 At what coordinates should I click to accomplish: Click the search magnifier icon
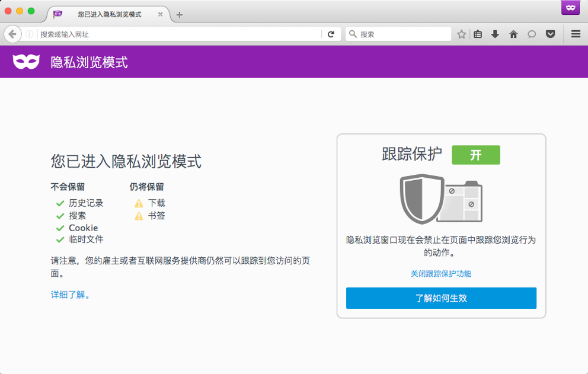click(x=353, y=34)
